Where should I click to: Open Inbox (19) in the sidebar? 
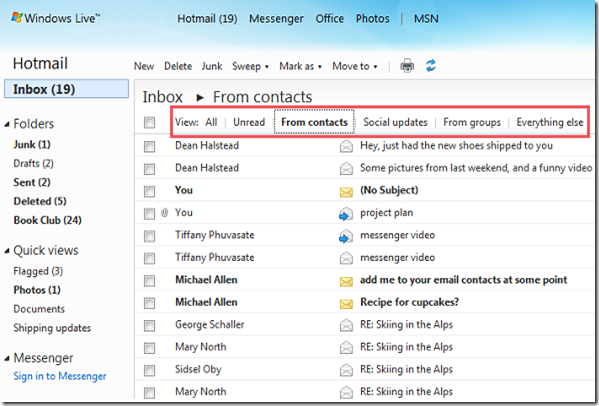point(66,89)
